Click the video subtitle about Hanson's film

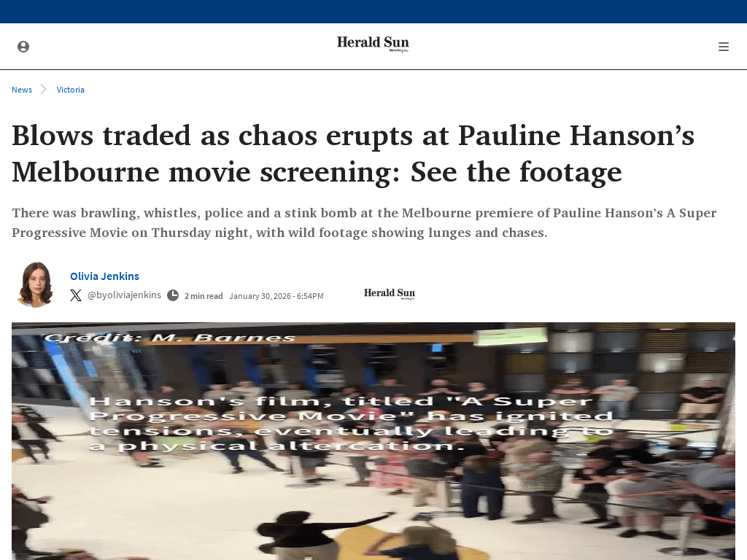(351, 423)
